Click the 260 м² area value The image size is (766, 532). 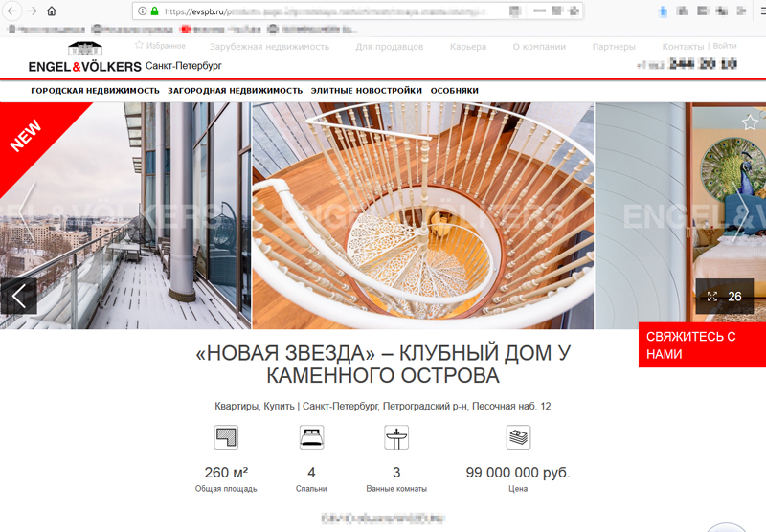(x=226, y=473)
